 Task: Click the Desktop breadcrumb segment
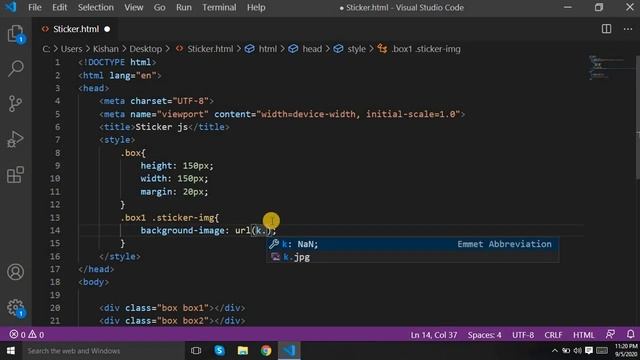pos(146,49)
